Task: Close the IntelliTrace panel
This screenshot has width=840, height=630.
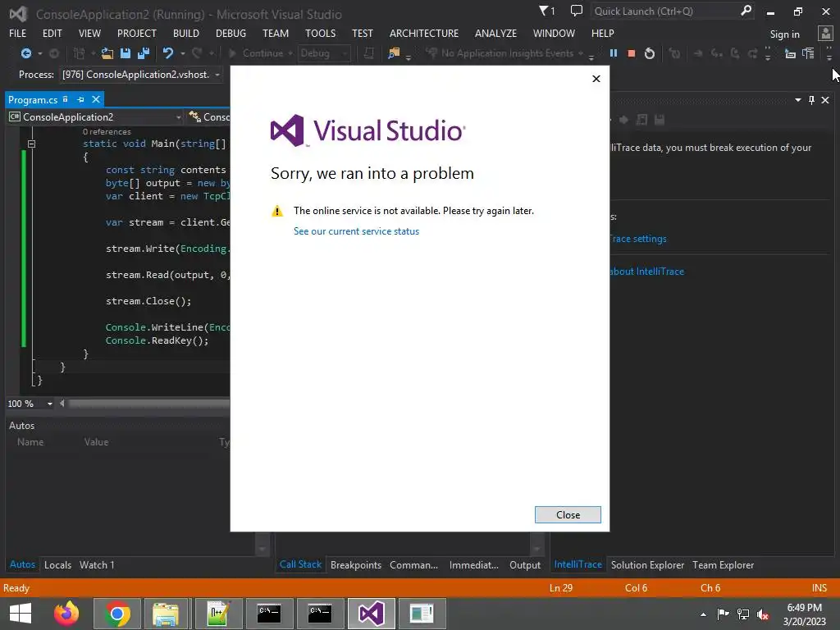Action: [x=825, y=100]
